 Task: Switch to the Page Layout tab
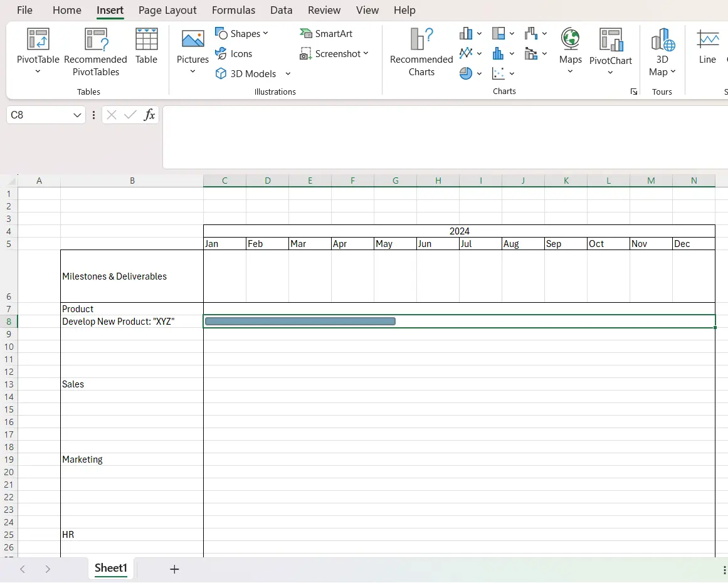(167, 10)
